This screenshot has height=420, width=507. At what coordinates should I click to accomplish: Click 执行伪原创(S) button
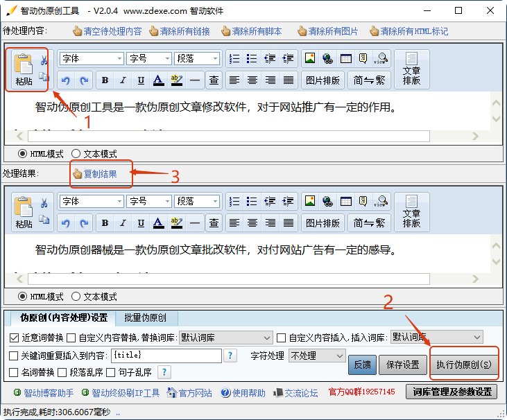click(464, 365)
